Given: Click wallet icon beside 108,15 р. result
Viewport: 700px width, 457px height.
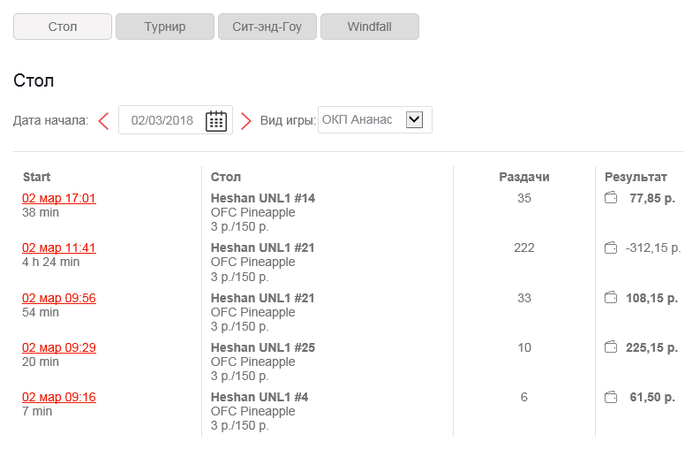Looking at the screenshot, I should pyautogui.click(x=611, y=297).
